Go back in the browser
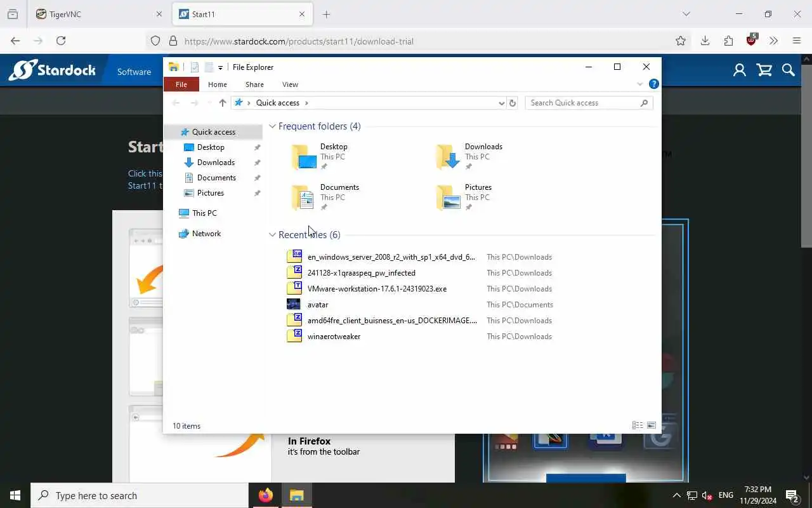Viewport: 812px width, 508px height. pyautogui.click(x=15, y=41)
